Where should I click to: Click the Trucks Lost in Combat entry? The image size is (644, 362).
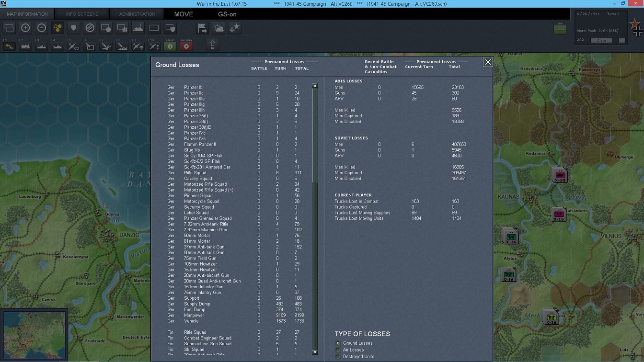pyautogui.click(x=356, y=201)
